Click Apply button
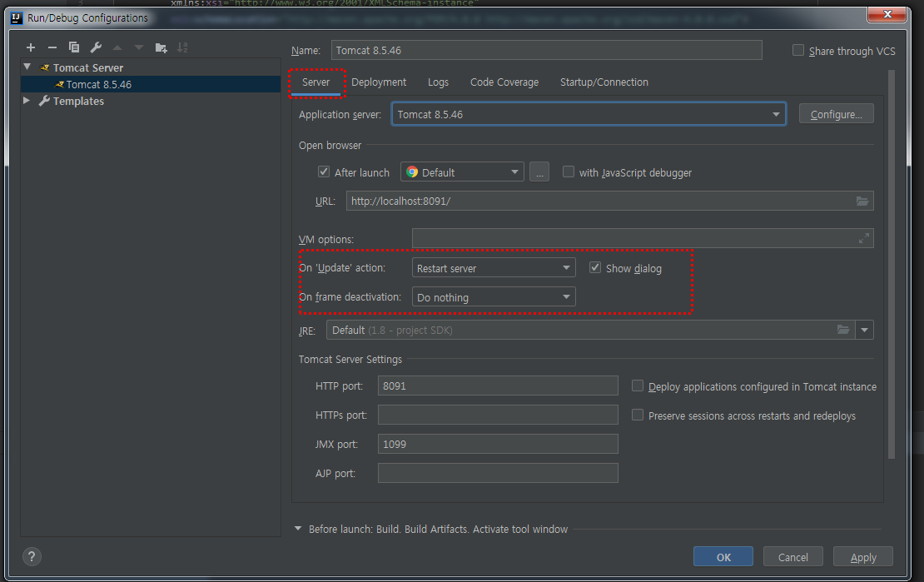The width and height of the screenshot is (924, 582). pyautogui.click(x=863, y=557)
